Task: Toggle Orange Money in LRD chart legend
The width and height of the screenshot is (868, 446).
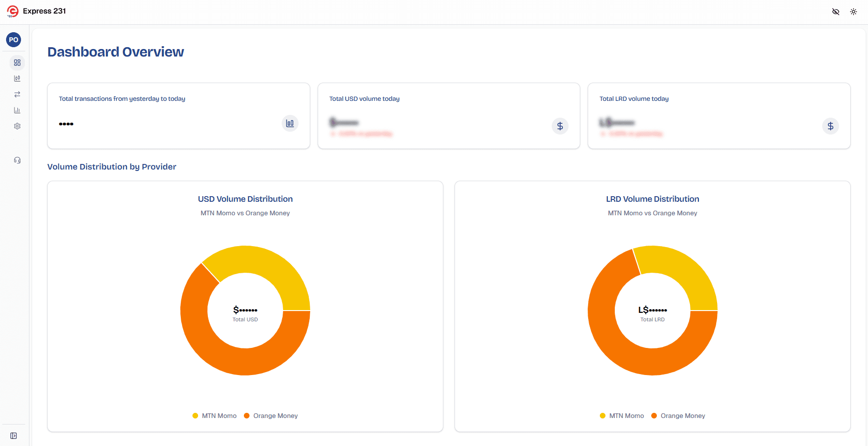Action: point(678,415)
